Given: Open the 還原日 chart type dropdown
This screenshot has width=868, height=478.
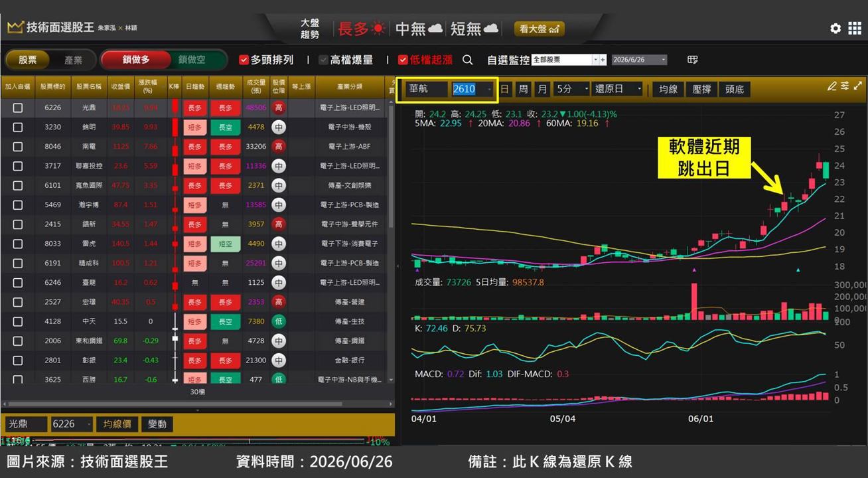Looking at the screenshot, I should [639, 89].
